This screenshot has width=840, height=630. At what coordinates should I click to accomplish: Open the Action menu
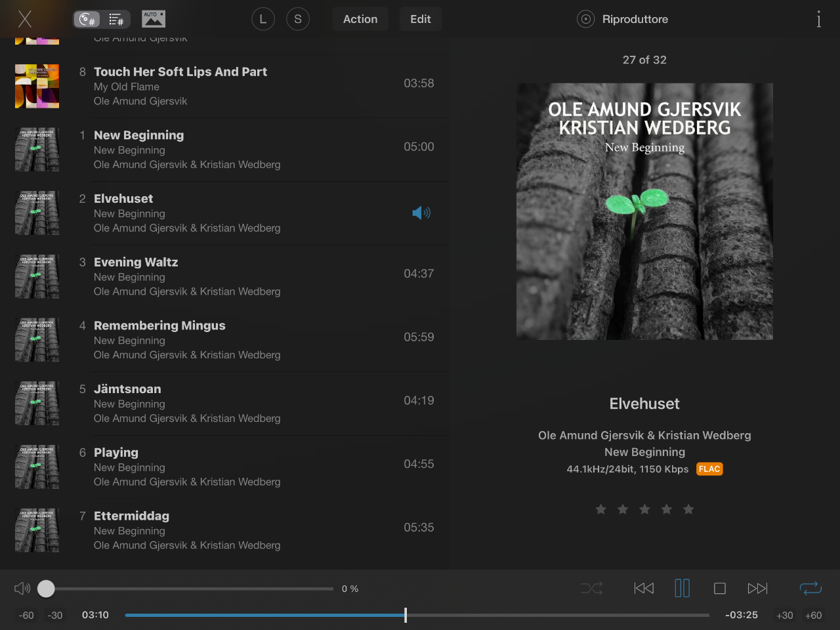[360, 19]
